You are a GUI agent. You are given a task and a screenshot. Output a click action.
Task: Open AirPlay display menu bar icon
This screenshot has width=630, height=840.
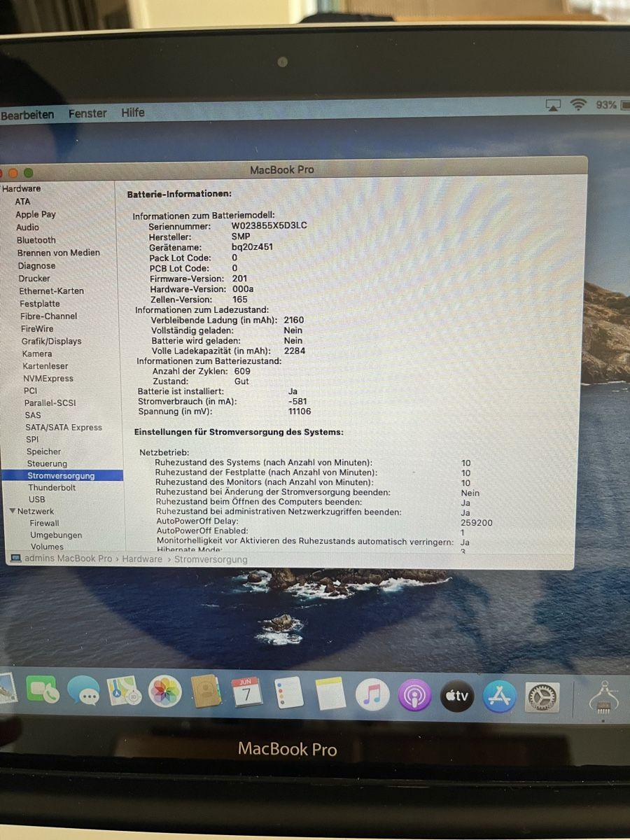(553, 105)
